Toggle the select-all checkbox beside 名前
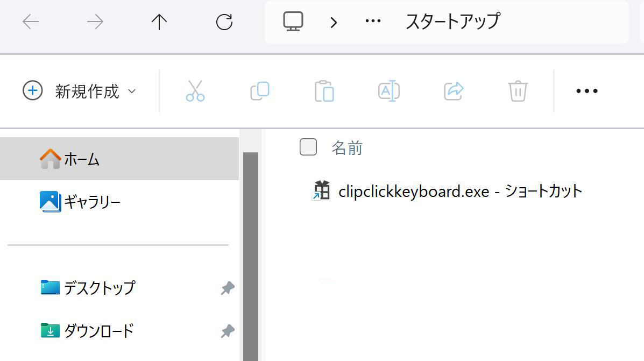This screenshot has height=361, width=644. tap(308, 147)
